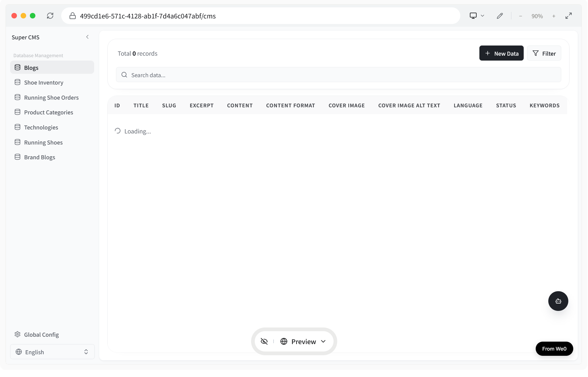Screen dimensions: 588x377
Task: Select Running Shoe Orders
Action: pos(52,97)
